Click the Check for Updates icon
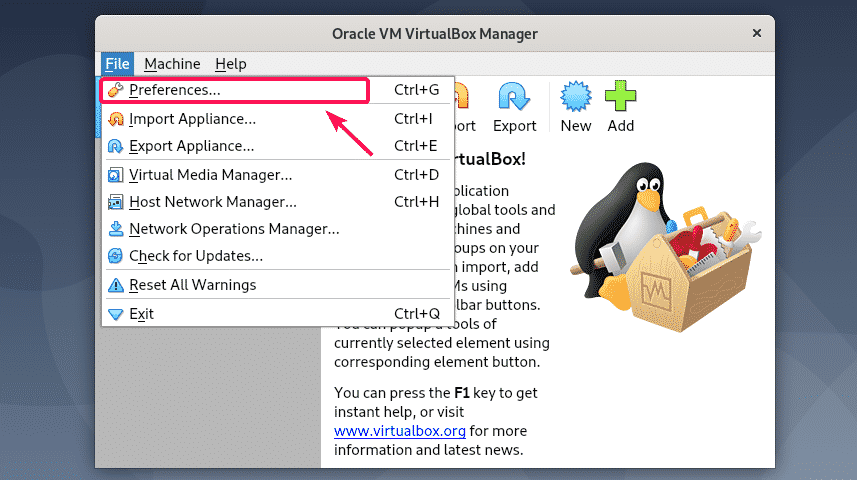Viewport: 857px width, 480px height. pos(116,256)
